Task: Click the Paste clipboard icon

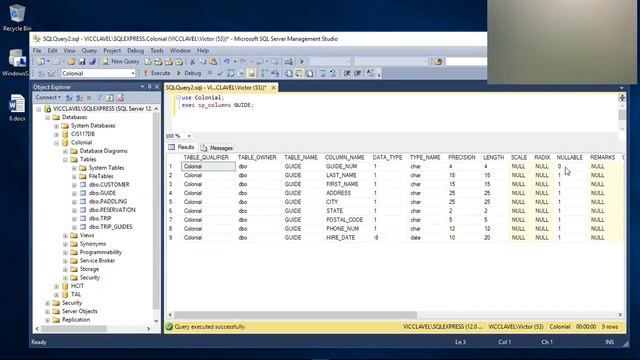Action: (x=213, y=61)
